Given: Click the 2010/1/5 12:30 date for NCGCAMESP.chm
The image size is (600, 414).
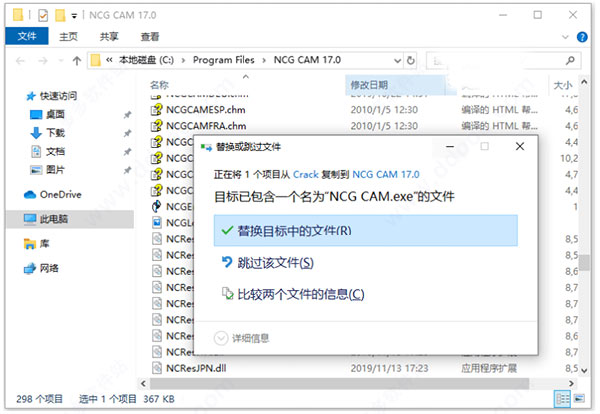Looking at the screenshot, I should click(384, 110).
